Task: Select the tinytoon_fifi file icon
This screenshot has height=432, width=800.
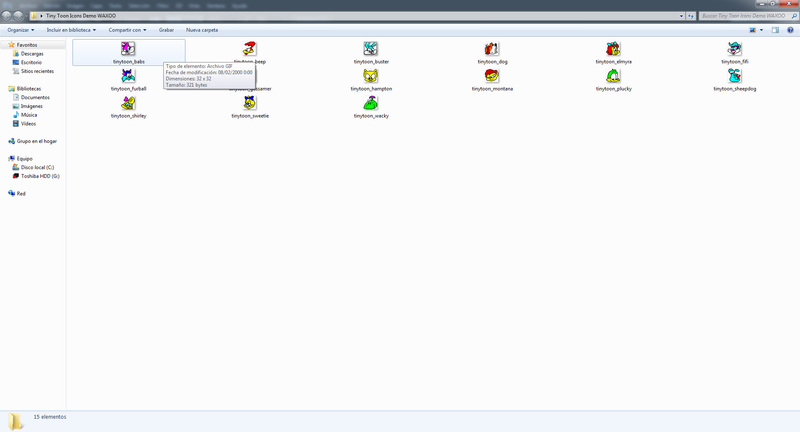Action: pyautogui.click(x=735, y=49)
